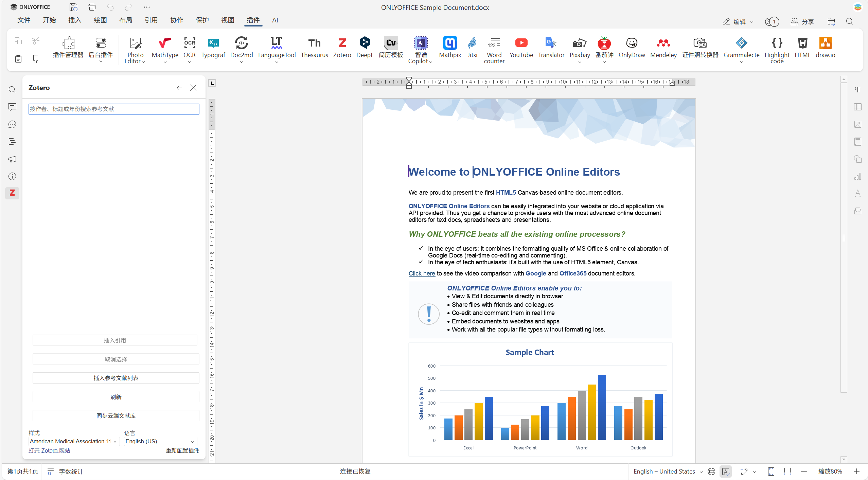Open the OnlyDraw plugin

(632, 48)
